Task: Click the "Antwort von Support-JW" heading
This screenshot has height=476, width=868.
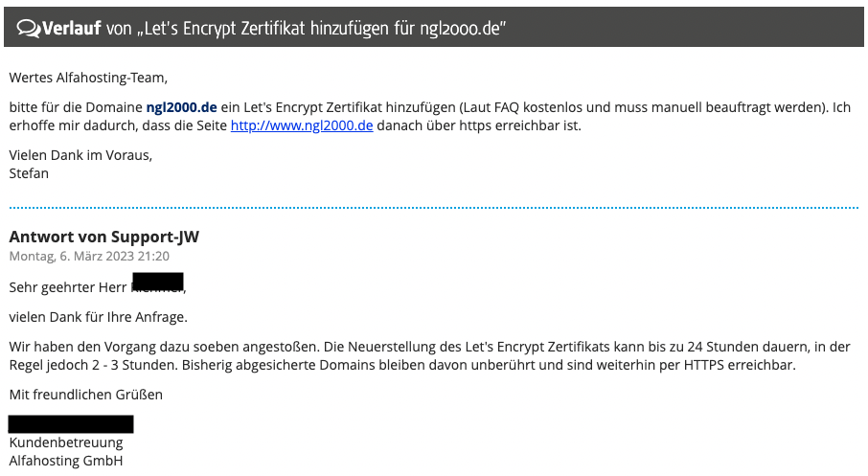Action: [103, 237]
